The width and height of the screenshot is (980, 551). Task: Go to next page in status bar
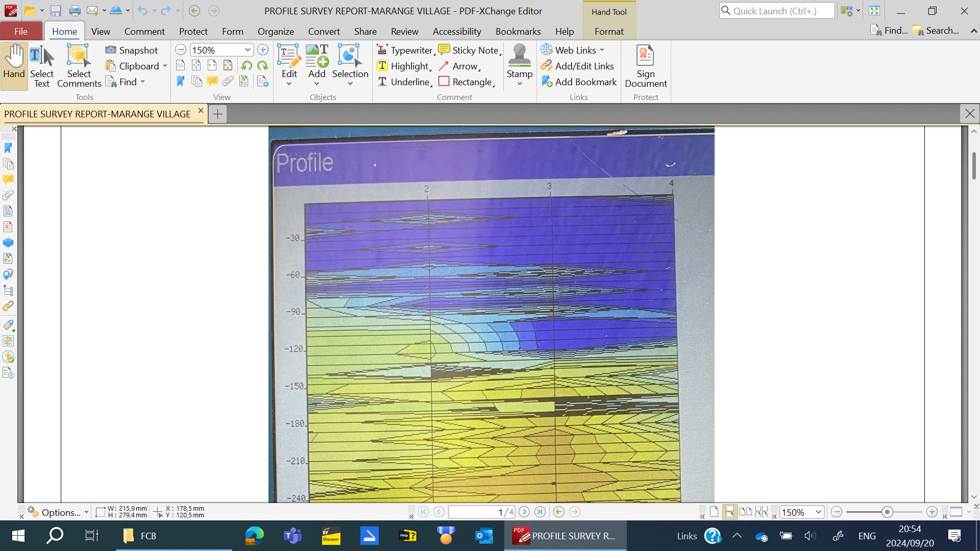524,512
